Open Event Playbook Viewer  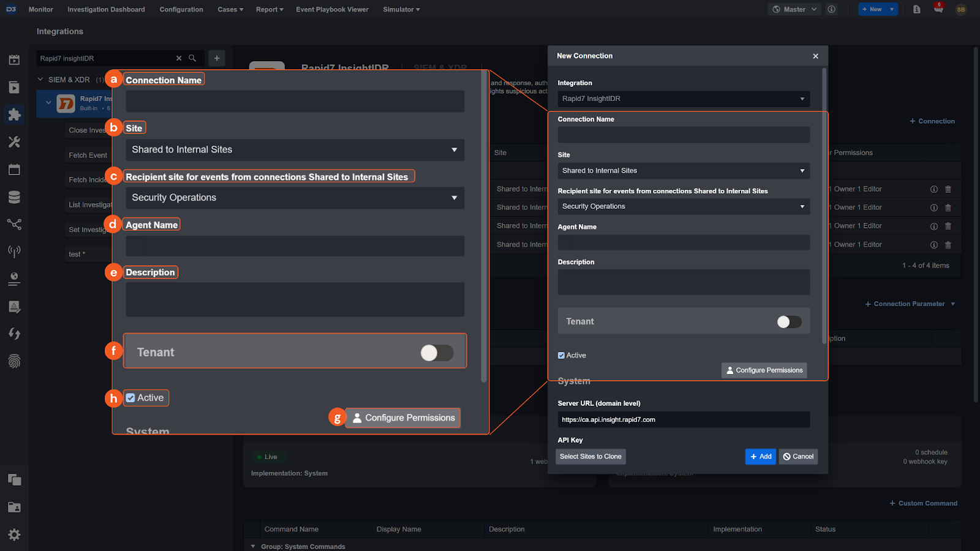332,9
